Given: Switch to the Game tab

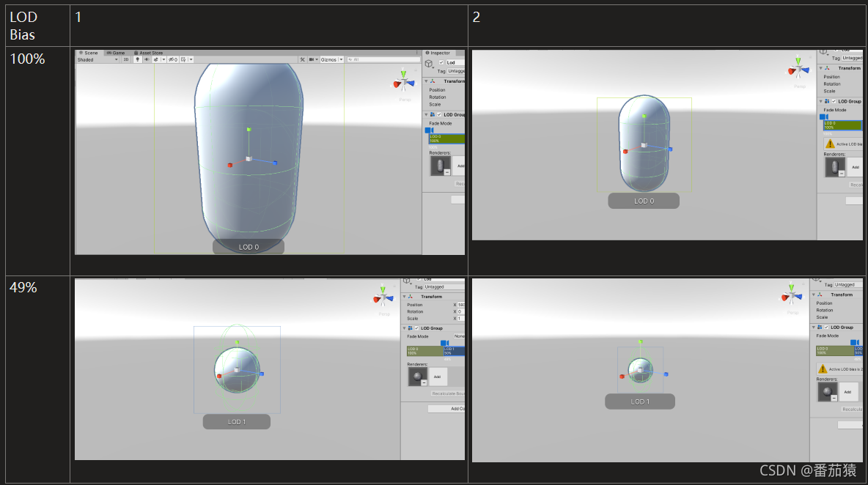Looking at the screenshot, I should coord(116,53).
